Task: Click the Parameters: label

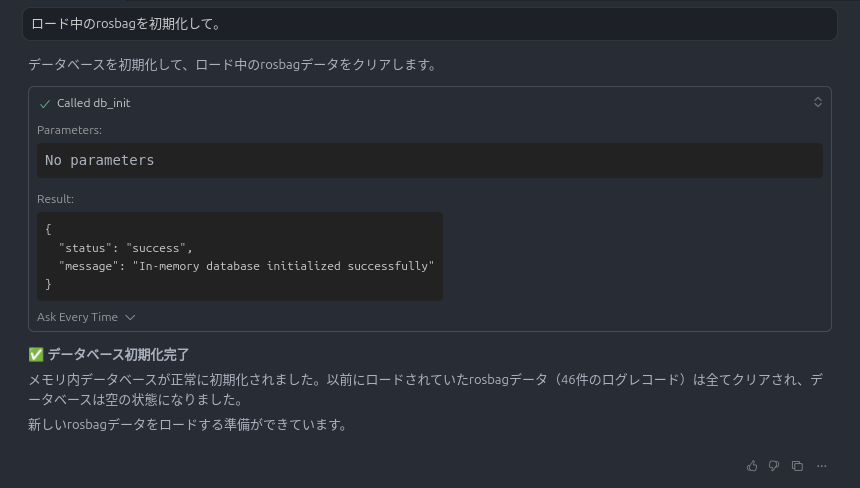Action: (x=69, y=130)
